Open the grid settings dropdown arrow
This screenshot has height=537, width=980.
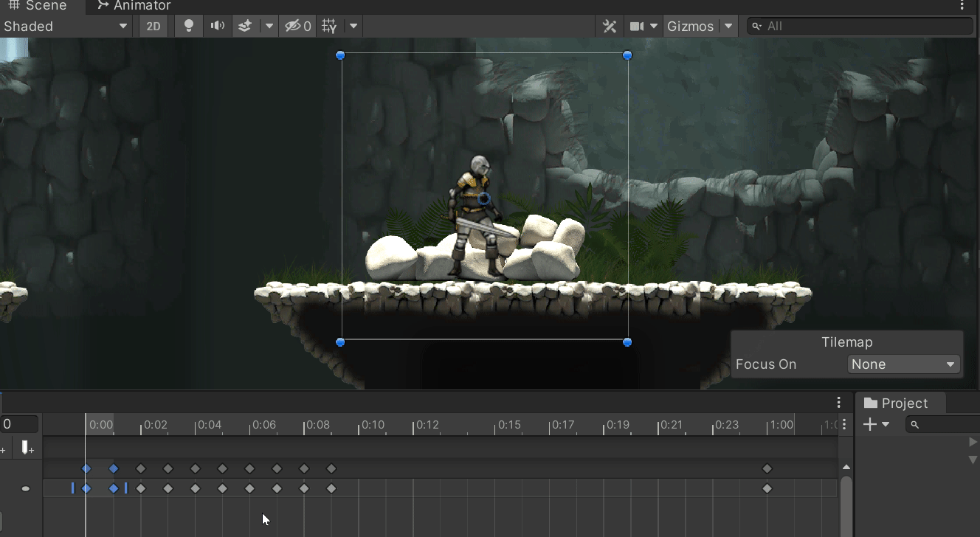pos(353,26)
